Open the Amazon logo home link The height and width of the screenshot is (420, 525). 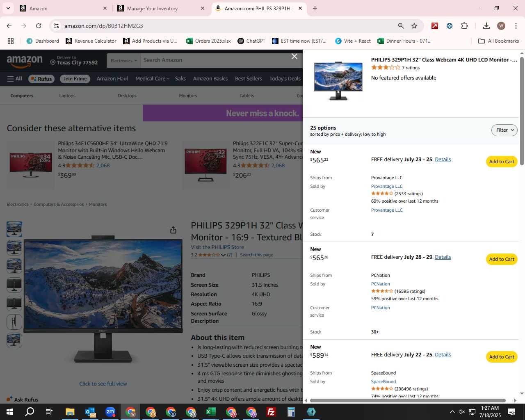[x=25, y=61]
